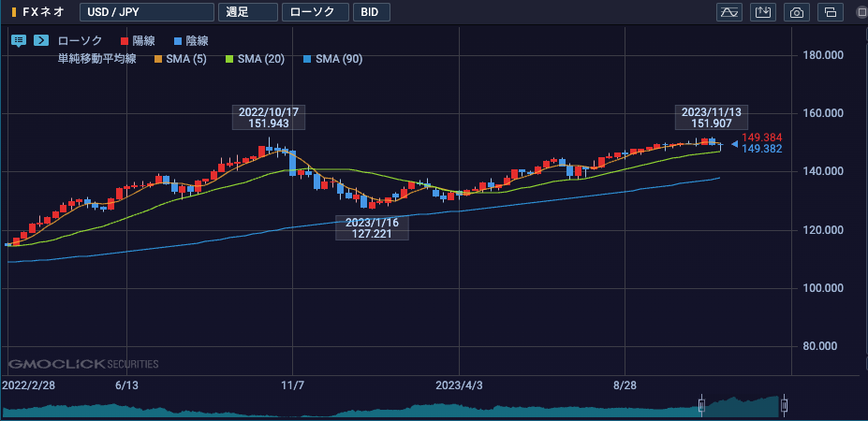
Task: Click the current price arrow marker
Action: (x=734, y=143)
